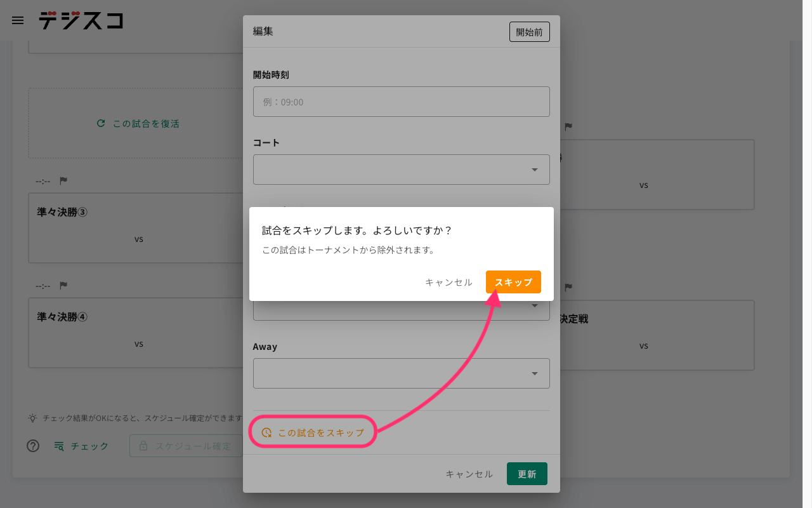This screenshot has height=508, width=812.
Task: Click the flag icon above 準々決勝④
Action: click(63, 286)
